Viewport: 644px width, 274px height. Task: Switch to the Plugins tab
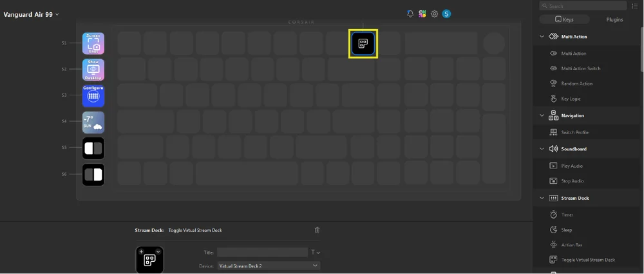pyautogui.click(x=614, y=20)
